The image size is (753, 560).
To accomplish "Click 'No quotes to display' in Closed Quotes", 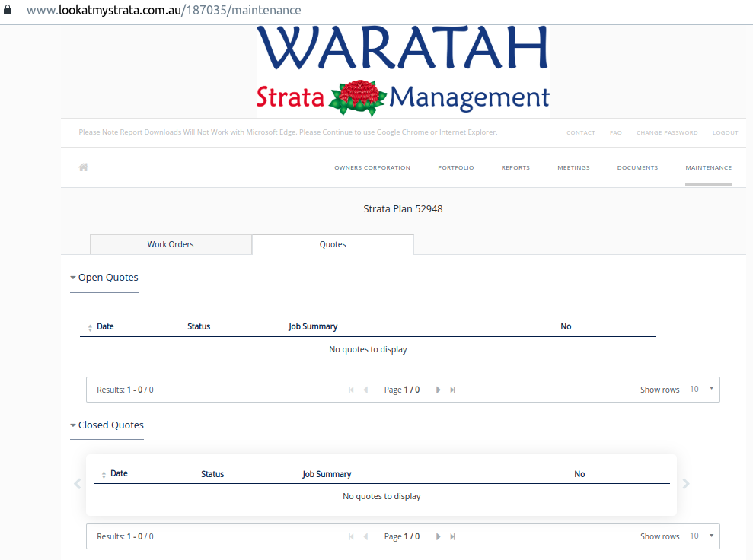I will (x=381, y=496).
